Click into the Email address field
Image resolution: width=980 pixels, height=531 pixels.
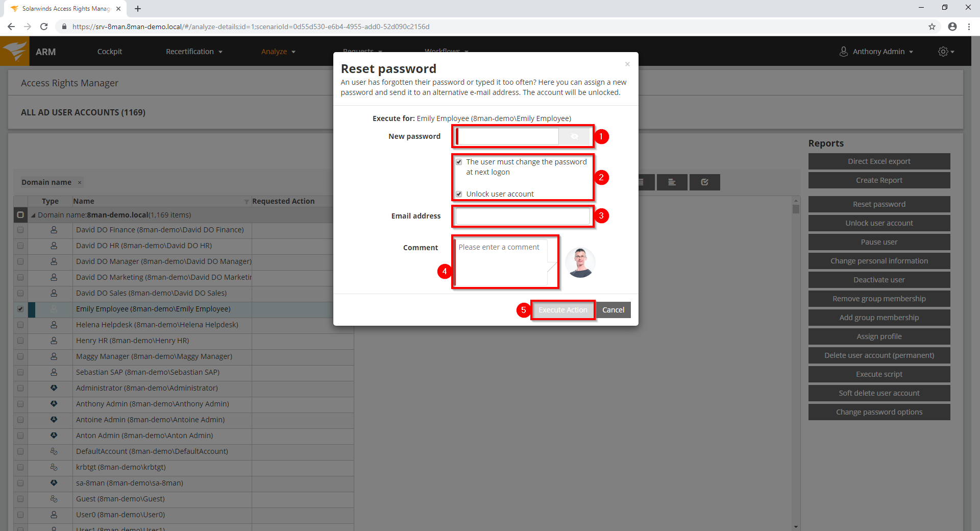coord(522,216)
